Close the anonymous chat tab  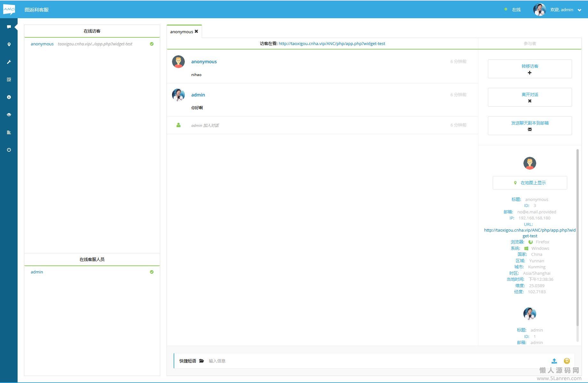[196, 31]
